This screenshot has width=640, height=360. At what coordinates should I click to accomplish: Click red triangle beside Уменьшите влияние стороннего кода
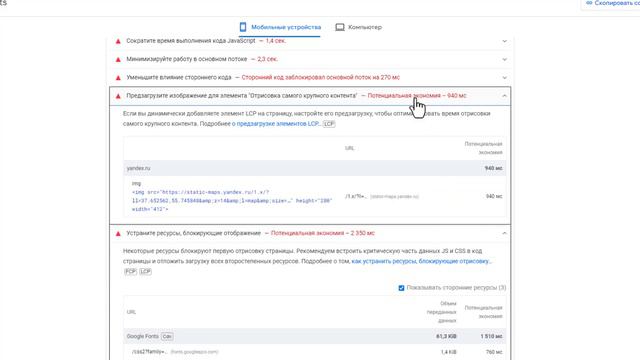click(118, 78)
